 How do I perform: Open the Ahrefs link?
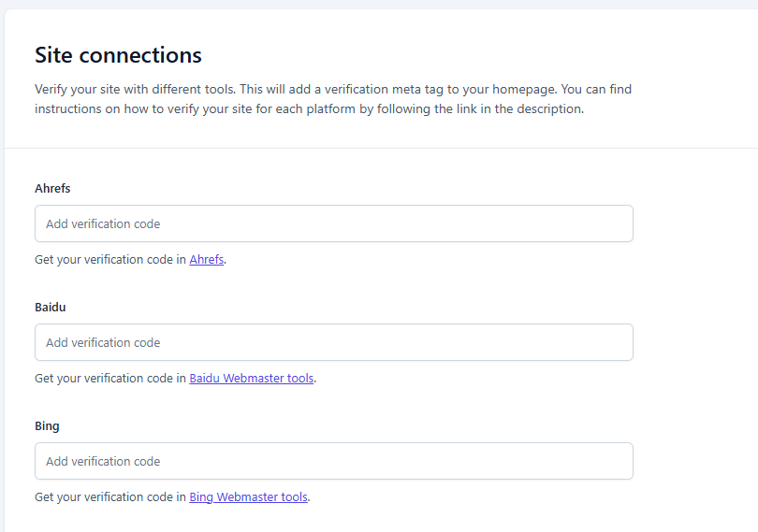coord(206,260)
